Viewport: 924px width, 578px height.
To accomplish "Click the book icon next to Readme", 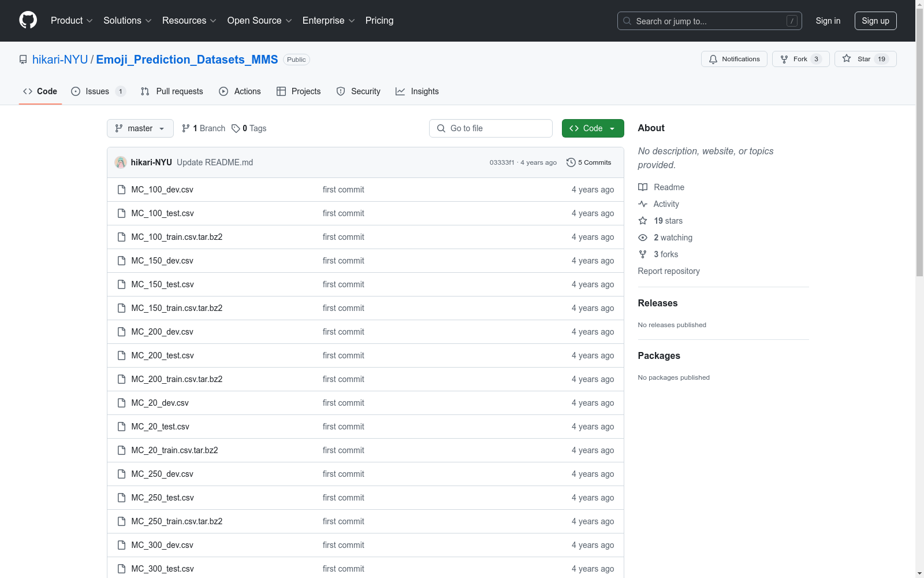I will tap(643, 187).
